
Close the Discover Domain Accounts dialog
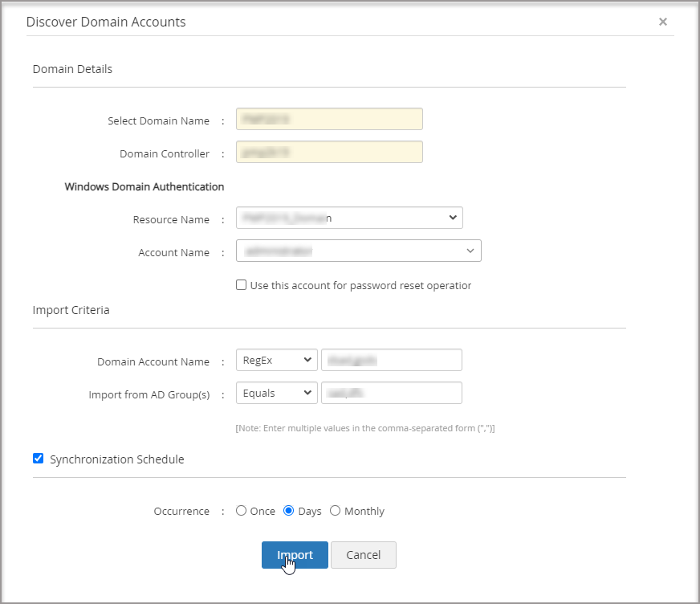[662, 22]
